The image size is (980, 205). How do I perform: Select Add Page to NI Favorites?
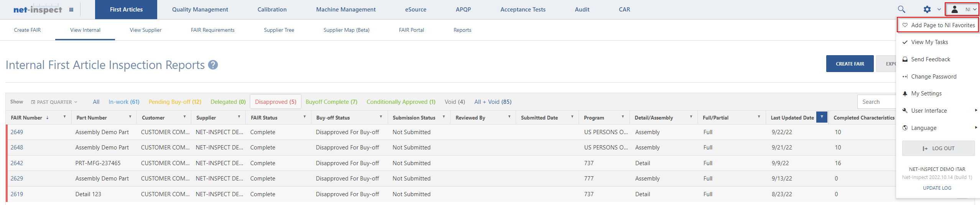click(938, 25)
